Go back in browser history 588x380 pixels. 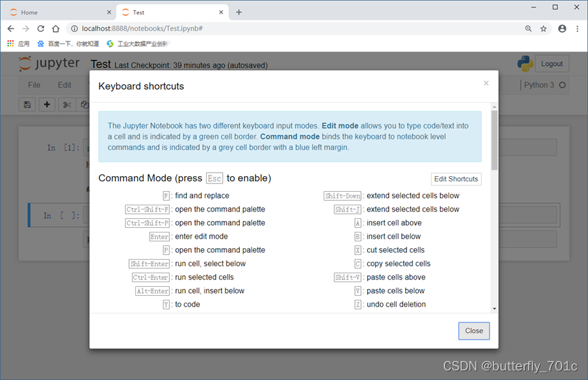tap(11, 29)
